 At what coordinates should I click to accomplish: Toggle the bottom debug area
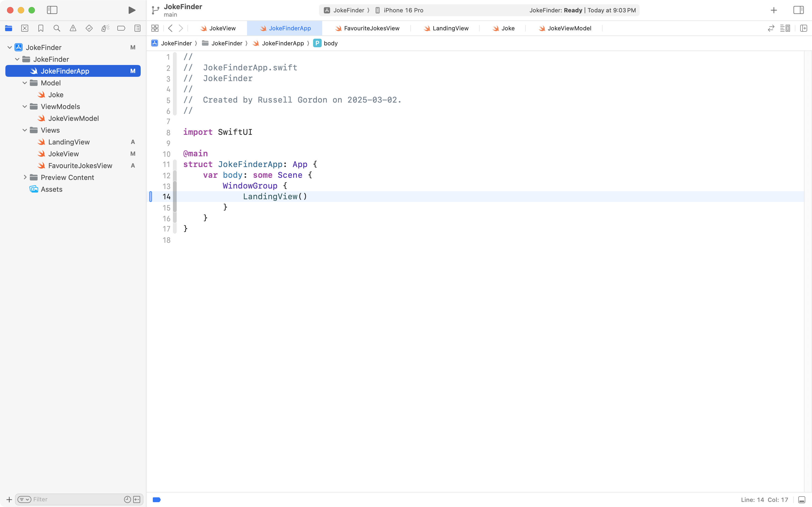point(802,500)
